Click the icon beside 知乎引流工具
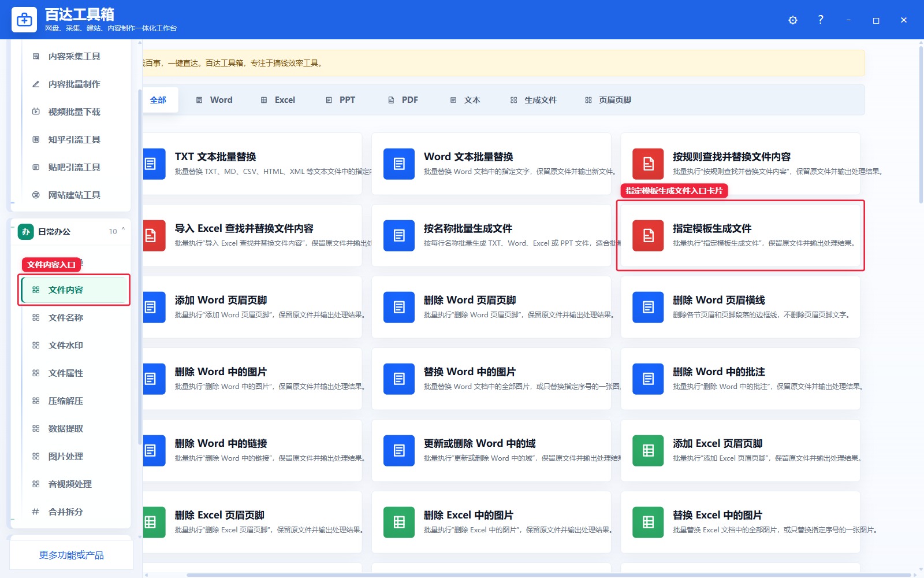The image size is (924, 578). tap(36, 140)
